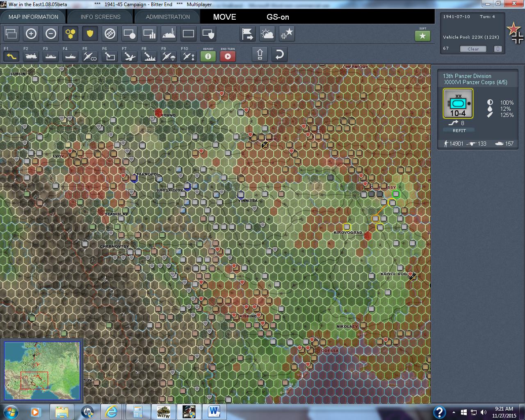
Task: Click the small 0 counter button
Action: point(498,49)
